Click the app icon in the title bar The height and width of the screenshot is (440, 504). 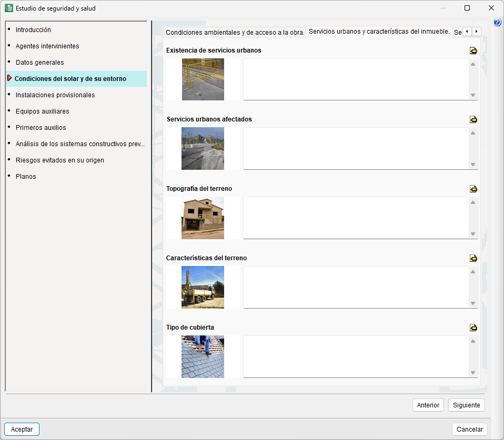click(8, 8)
